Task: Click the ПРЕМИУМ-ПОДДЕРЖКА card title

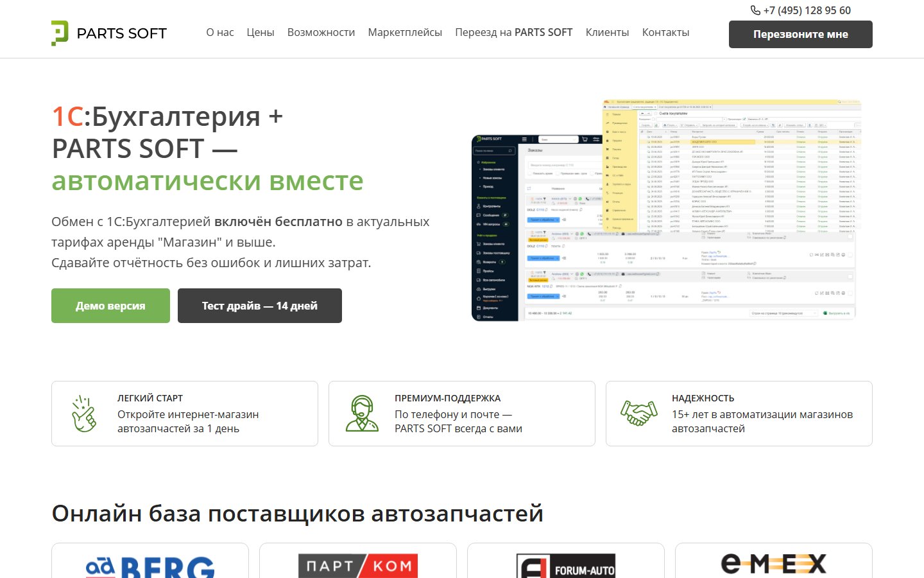Action: pyautogui.click(x=448, y=398)
